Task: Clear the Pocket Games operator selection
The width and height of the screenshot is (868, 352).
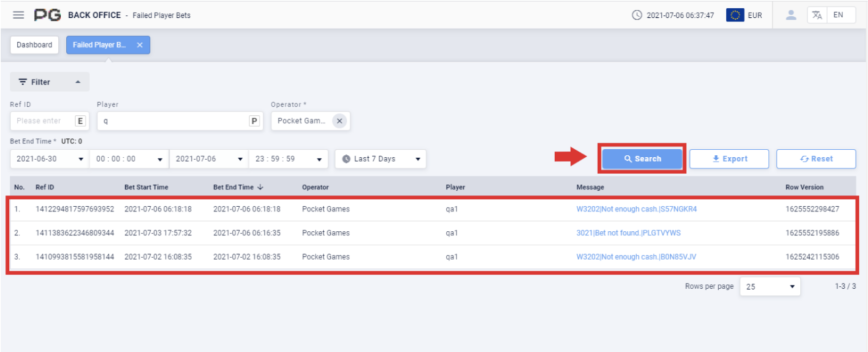Action: pos(340,121)
